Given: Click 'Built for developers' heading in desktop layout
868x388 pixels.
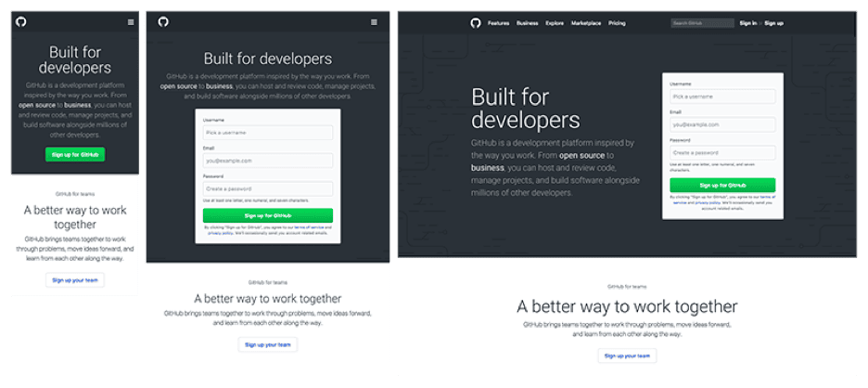Looking at the screenshot, I should pos(525,109).
